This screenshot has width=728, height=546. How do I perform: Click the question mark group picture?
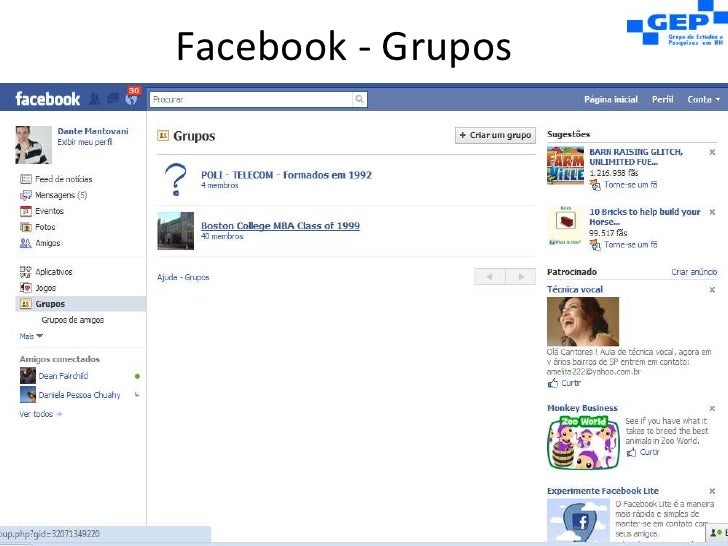click(176, 179)
